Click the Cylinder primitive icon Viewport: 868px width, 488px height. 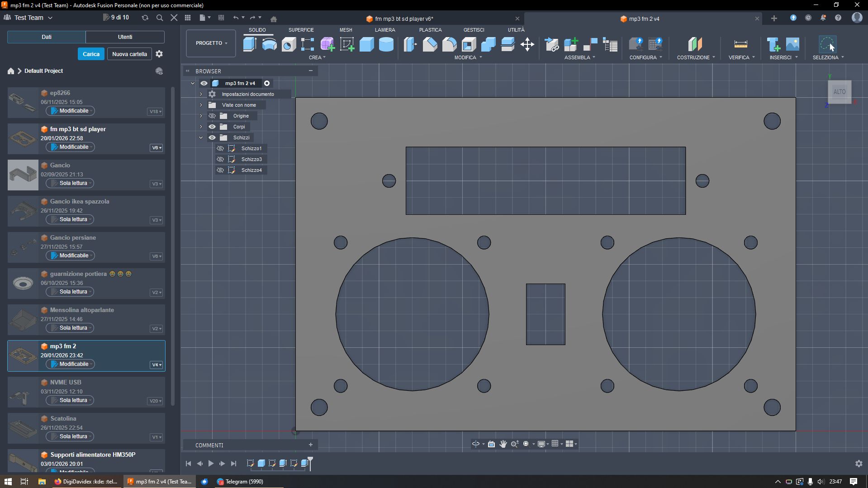386,44
